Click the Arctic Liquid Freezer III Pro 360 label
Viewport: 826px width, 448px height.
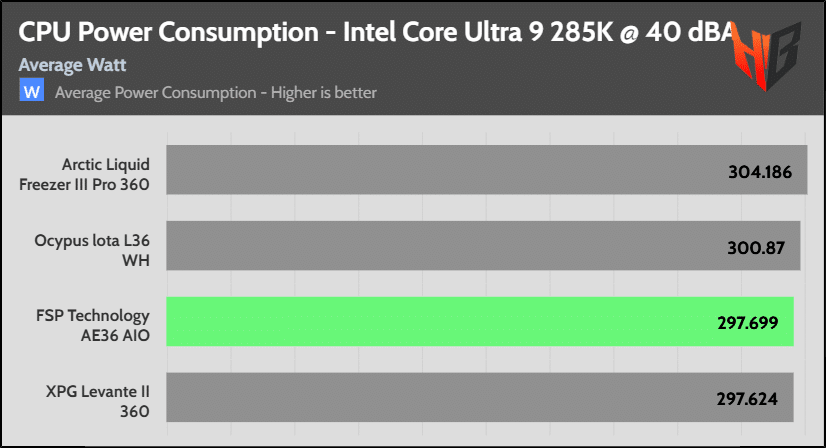point(84,174)
